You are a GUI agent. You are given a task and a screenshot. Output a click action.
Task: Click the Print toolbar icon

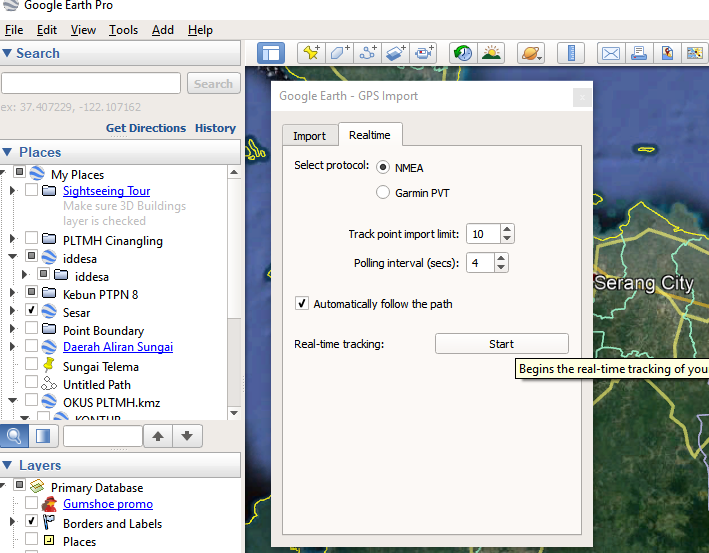point(638,53)
